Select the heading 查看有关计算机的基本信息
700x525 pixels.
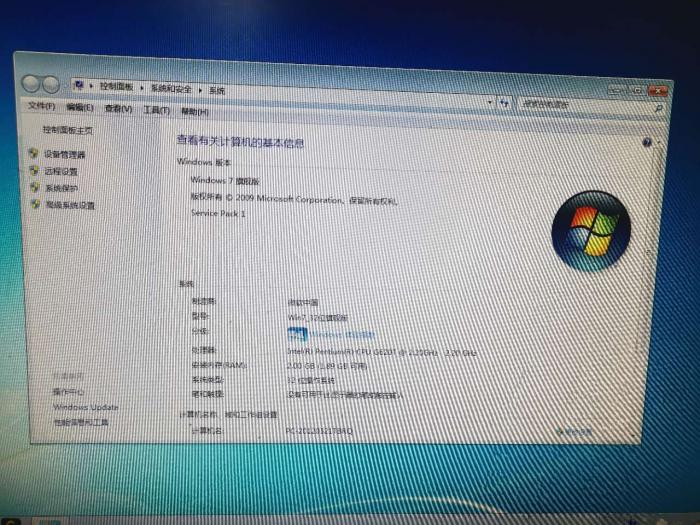click(x=240, y=142)
